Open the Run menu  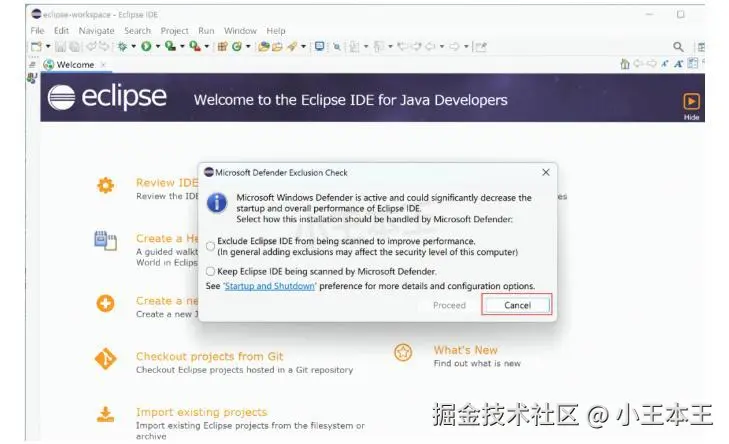pyautogui.click(x=206, y=31)
